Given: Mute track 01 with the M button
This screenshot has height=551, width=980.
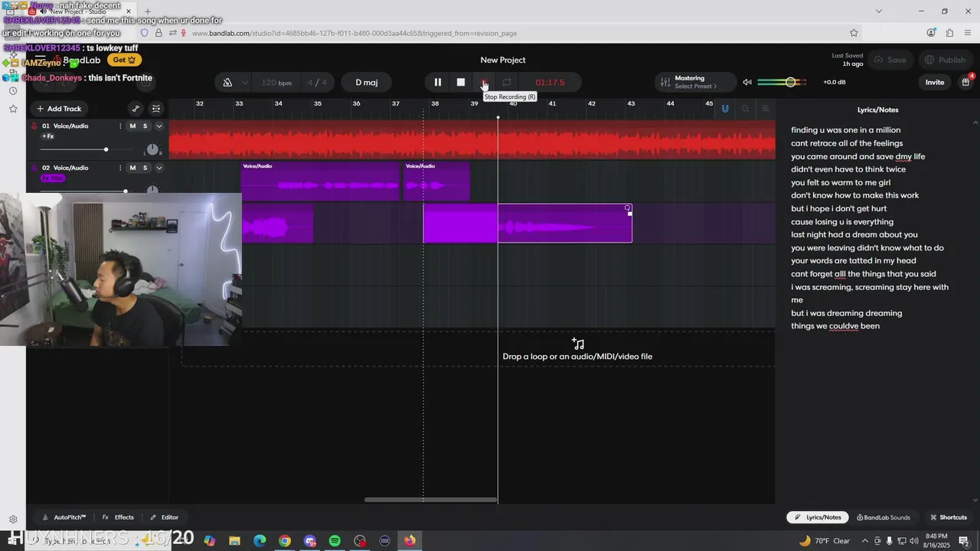Looking at the screenshot, I should coord(132,126).
